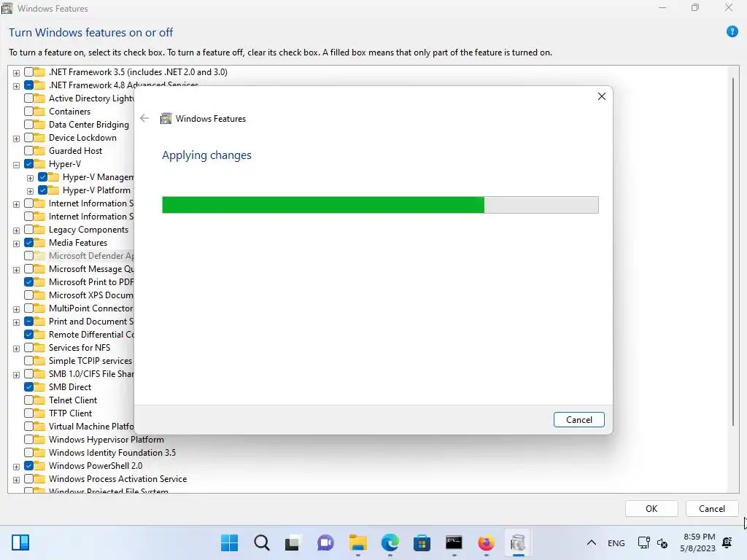The height and width of the screenshot is (560, 747).
Task: Click the back arrow in the Applying changes dialog
Action: 144,119
